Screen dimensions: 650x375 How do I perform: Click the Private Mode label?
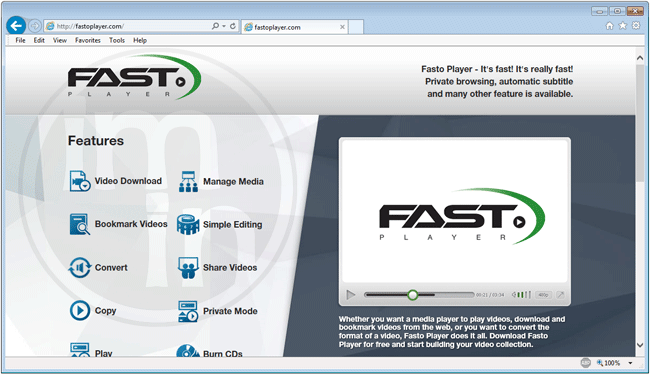(x=230, y=311)
